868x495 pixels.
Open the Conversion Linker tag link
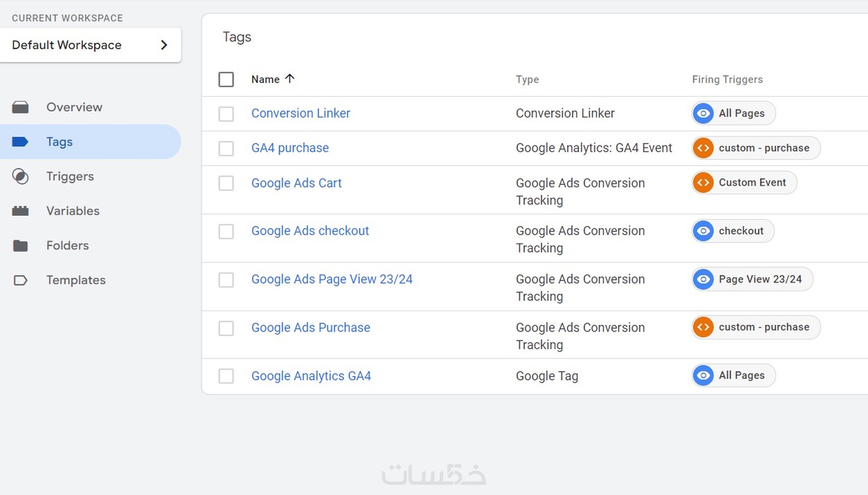click(x=300, y=113)
